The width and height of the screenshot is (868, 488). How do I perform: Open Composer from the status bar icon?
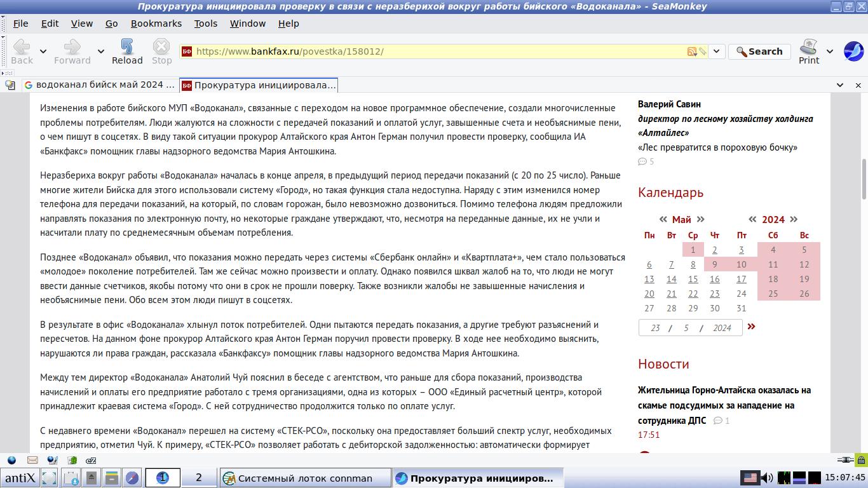[x=52, y=460]
